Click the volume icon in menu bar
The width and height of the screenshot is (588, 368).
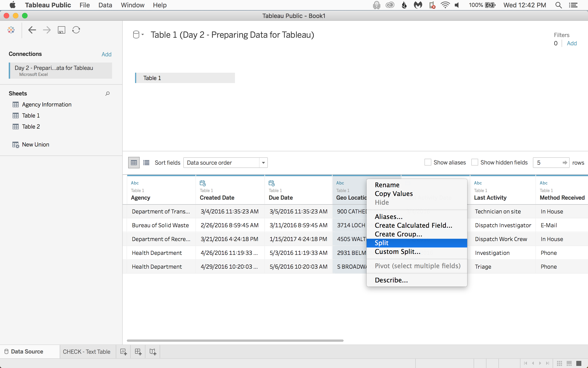pyautogui.click(x=457, y=5)
